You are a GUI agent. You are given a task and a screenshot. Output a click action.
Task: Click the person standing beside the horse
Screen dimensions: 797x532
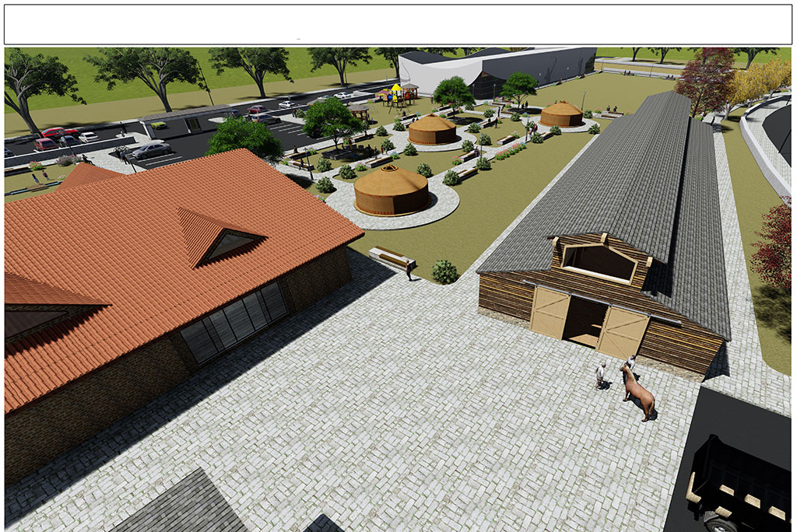click(600, 375)
